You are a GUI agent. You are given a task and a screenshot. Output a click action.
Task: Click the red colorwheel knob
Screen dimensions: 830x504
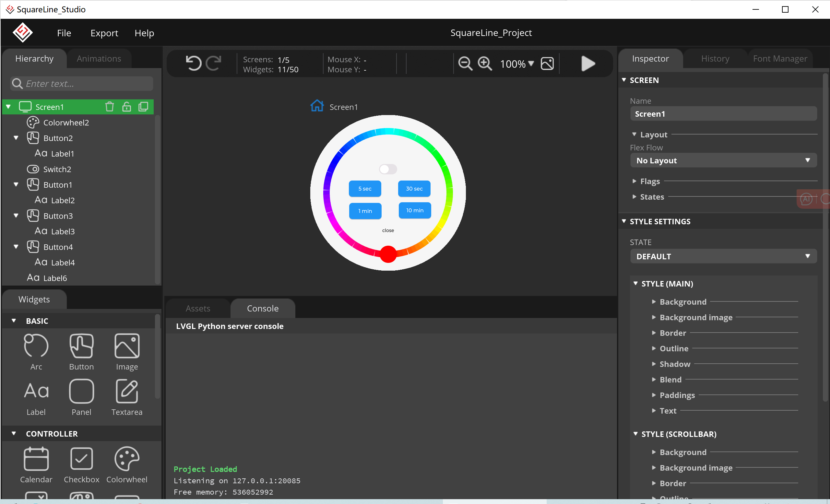coord(388,254)
